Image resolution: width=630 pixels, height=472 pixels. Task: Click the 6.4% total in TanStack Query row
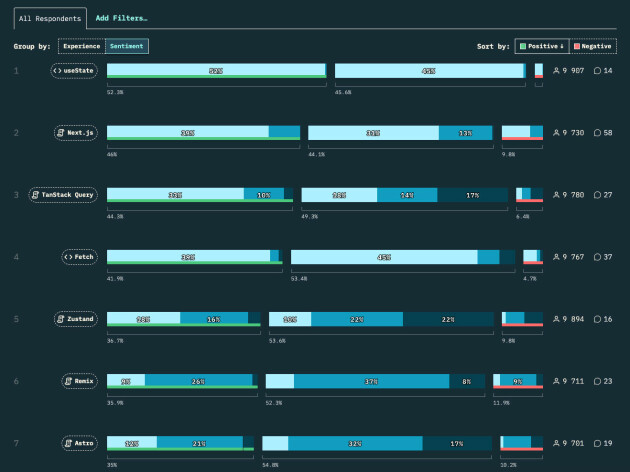[523, 217]
